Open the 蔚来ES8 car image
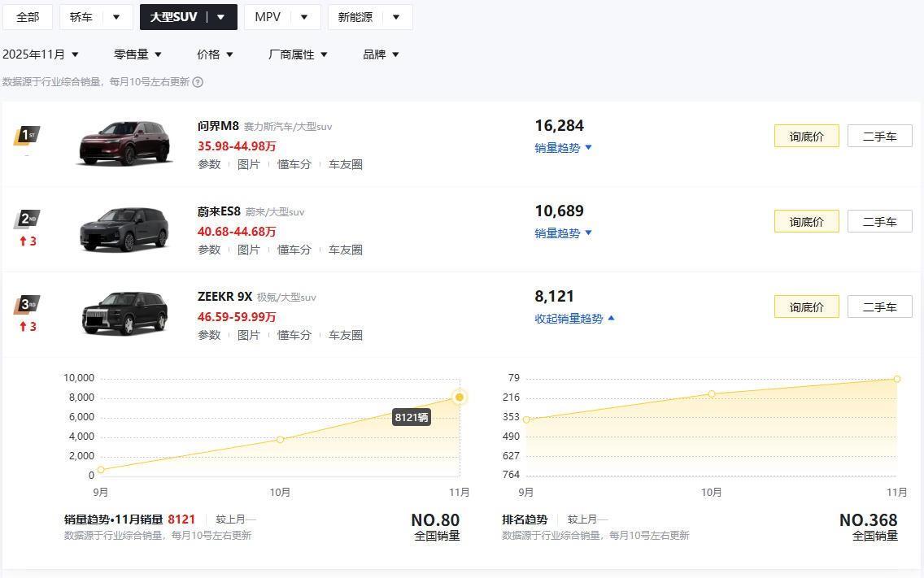 (124, 229)
